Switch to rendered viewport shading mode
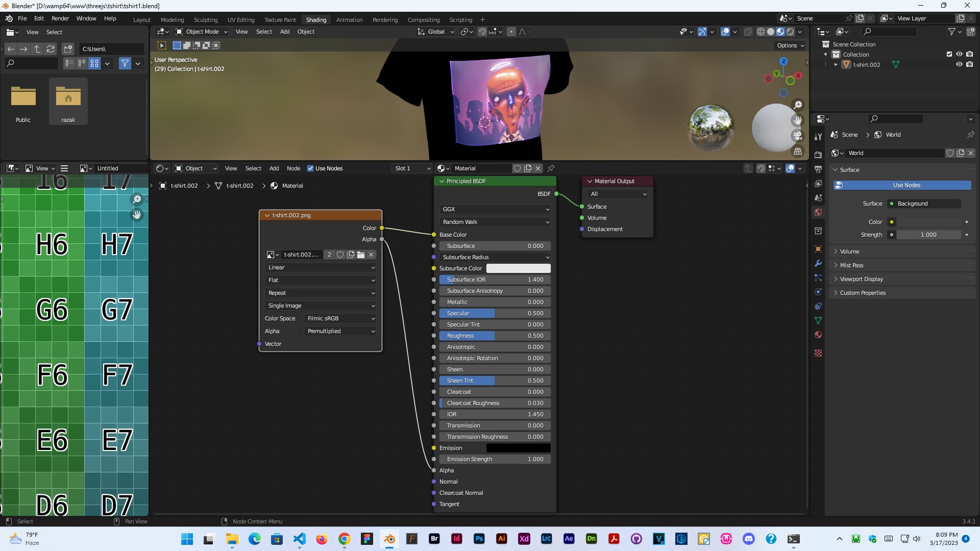The image size is (980, 551). [790, 32]
